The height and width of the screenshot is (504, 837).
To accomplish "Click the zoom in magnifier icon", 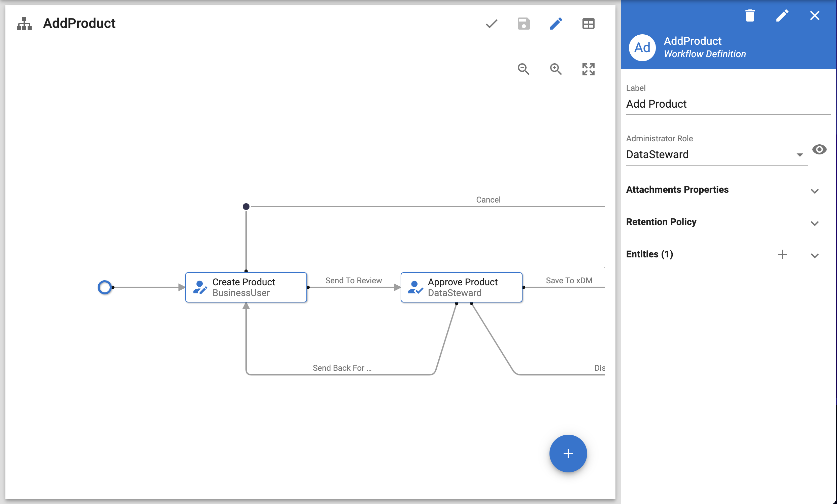I will pos(556,69).
